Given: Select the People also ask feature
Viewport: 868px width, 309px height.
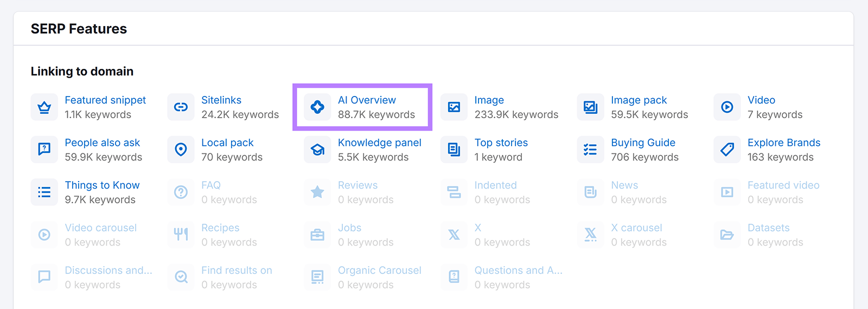Looking at the screenshot, I should click(102, 143).
